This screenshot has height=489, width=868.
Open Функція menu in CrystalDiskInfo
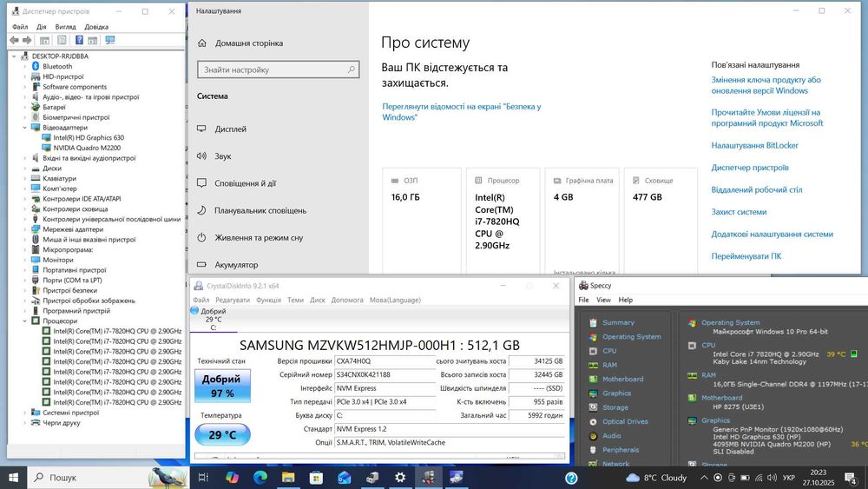[x=268, y=300]
